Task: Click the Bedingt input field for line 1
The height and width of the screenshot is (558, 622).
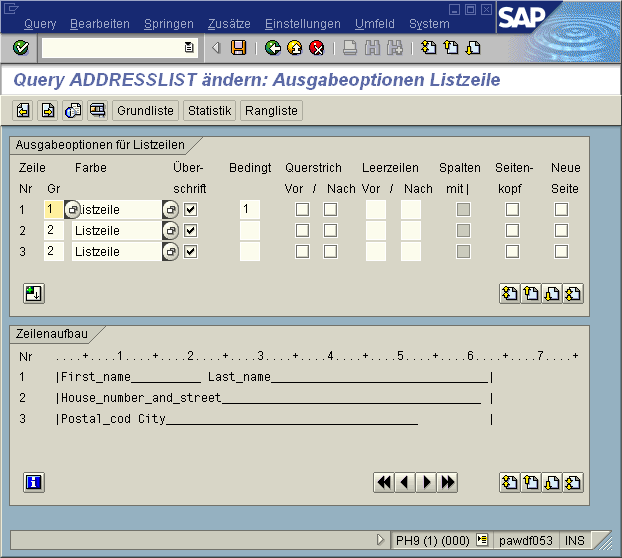Action: [x=249, y=209]
